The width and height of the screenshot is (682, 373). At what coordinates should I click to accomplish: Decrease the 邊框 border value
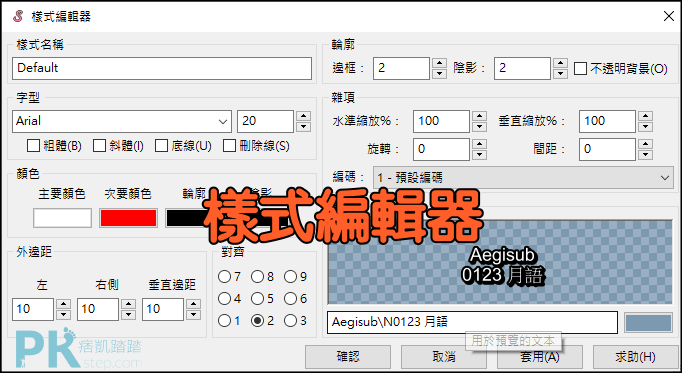coord(439,74)
